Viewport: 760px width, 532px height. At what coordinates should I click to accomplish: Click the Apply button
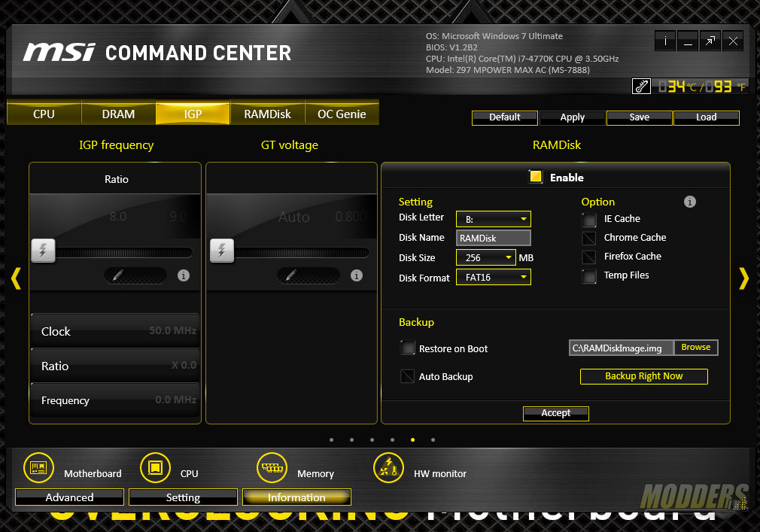572,117
